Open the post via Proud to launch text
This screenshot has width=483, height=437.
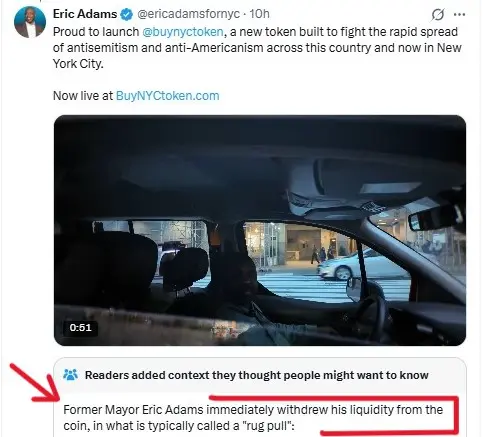click(x=96, y=32)
